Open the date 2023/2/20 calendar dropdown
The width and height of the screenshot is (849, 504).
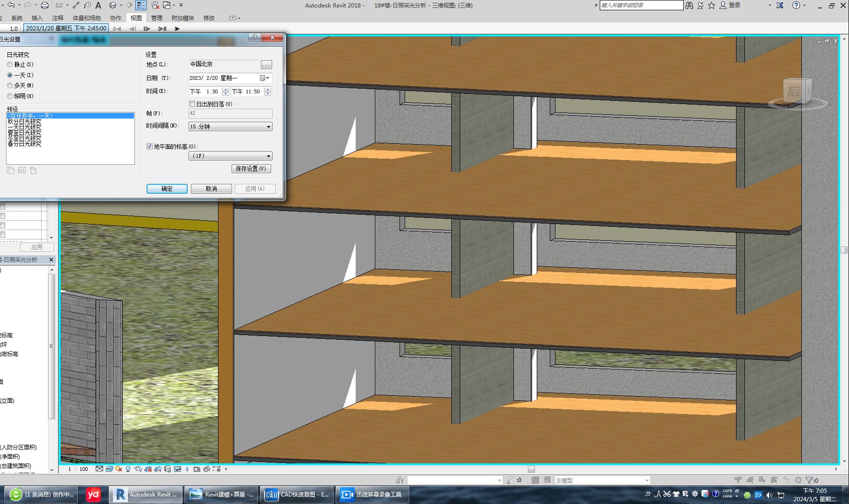[x=265, y=78]
